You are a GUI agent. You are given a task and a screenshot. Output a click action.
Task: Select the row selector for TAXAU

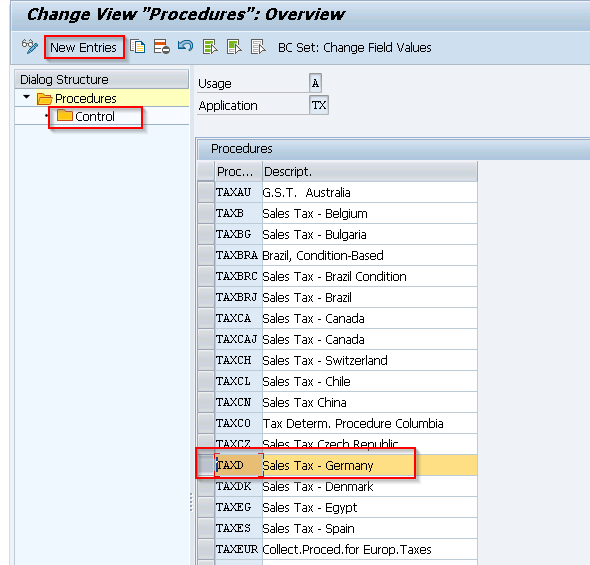click(x=206, y=192)
